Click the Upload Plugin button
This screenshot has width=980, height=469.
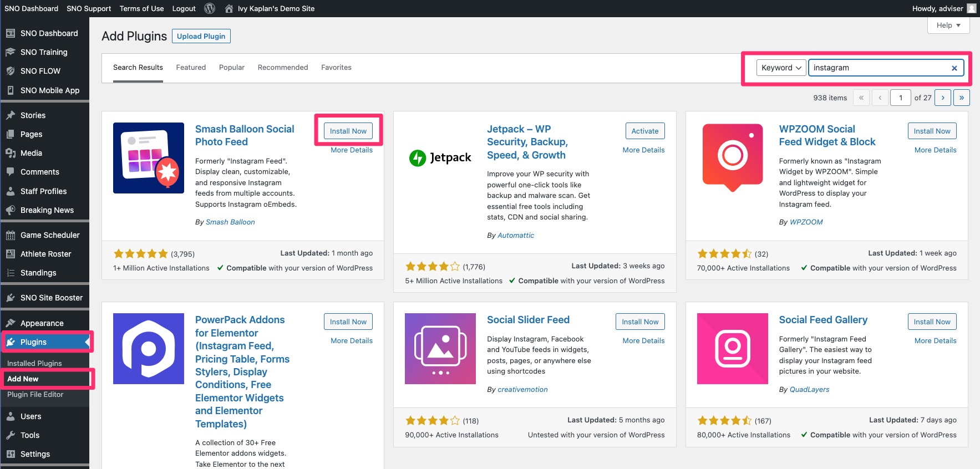pos(201,36)
